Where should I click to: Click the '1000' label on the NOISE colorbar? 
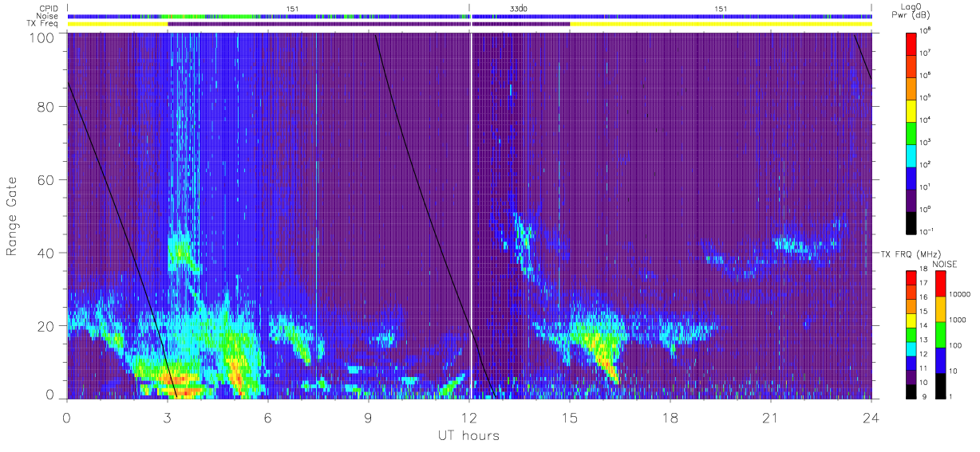point(958,320)
